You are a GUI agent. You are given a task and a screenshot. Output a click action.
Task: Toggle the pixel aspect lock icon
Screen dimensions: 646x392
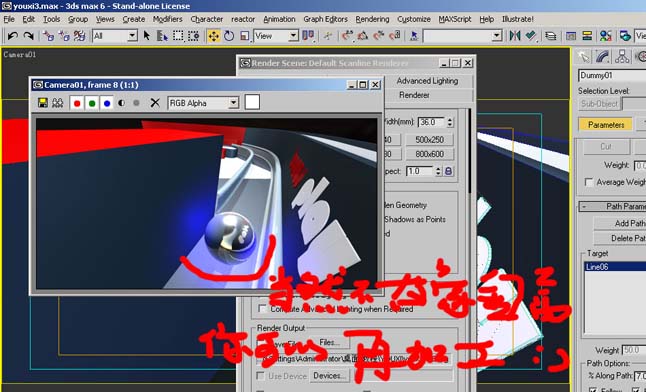click(x=449, y=171)
